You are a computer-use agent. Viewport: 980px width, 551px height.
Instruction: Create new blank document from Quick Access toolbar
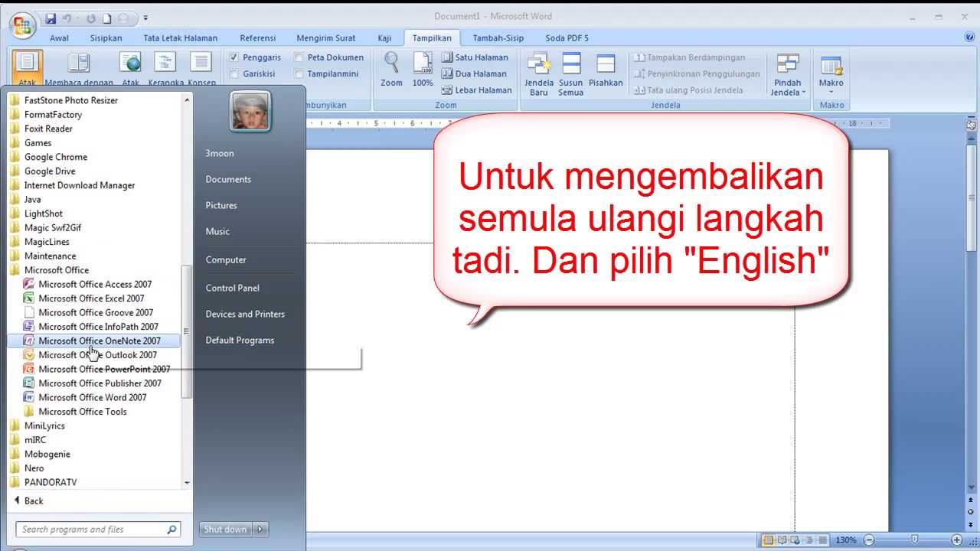(x=106, y=18)
